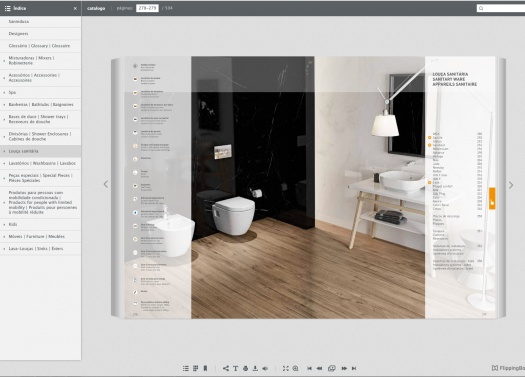Click the page number input field

click(x=147, y=8)
